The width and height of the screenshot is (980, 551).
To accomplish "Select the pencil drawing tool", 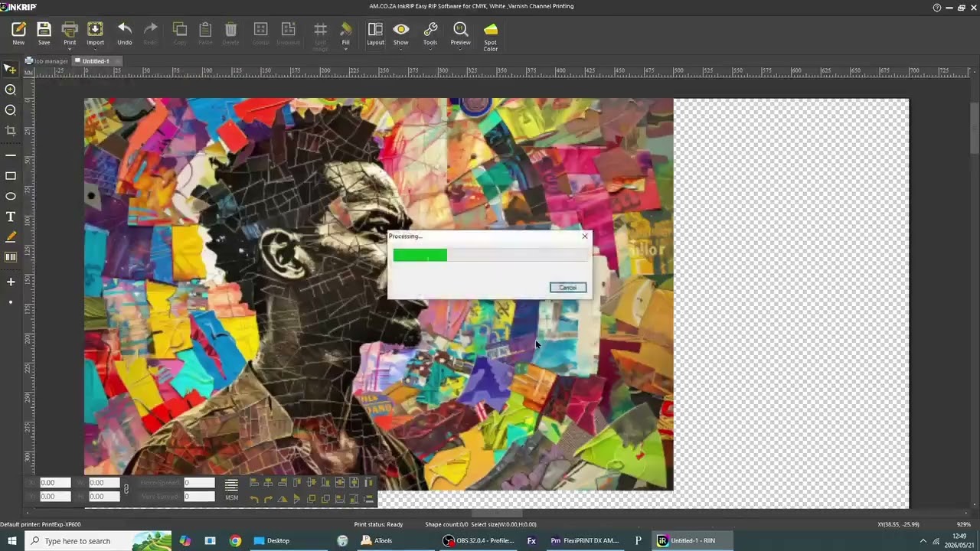I will (11, 237).
